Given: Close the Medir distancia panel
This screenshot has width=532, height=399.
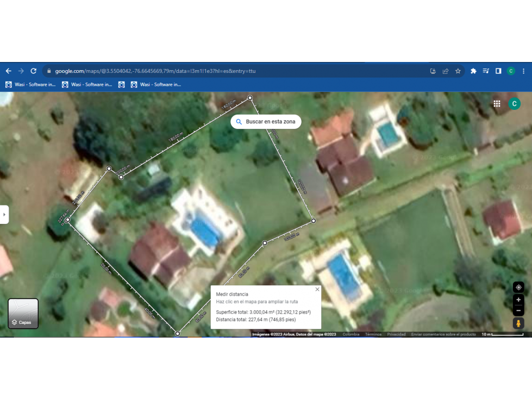Looking at the screenshot, I should point(317,289).
